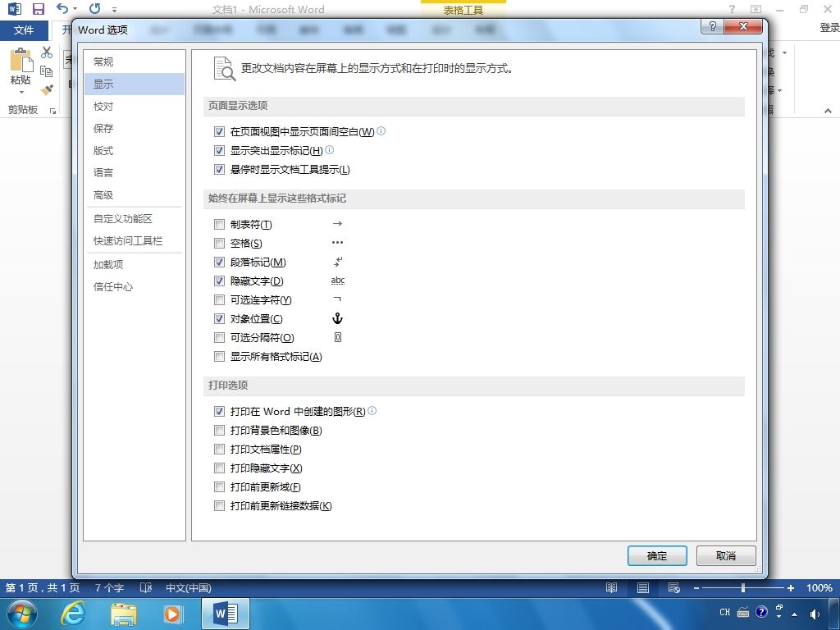Select 校对 category in options list
This screenshot has height=630, width=840.
pos(134,106)
